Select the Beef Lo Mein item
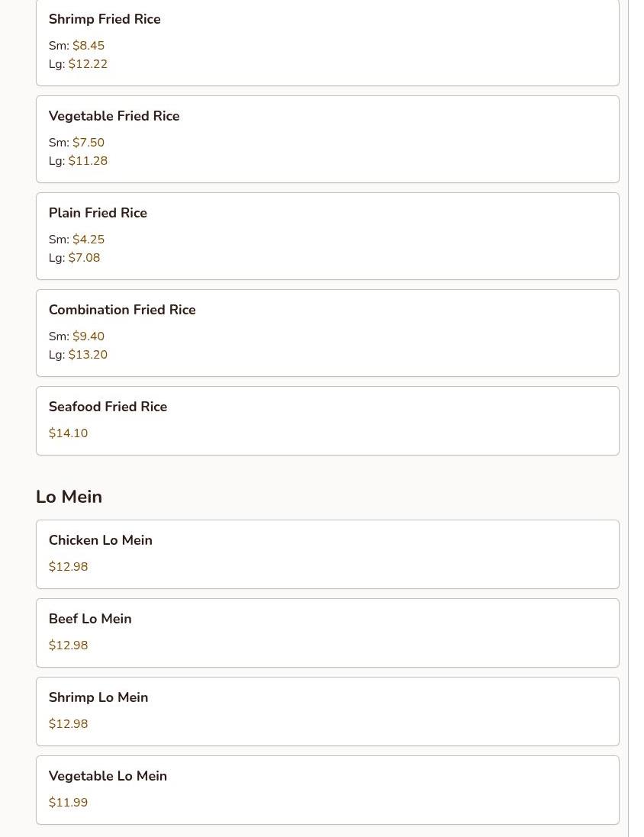Screen dimensions: 644x837 point(327,633)
